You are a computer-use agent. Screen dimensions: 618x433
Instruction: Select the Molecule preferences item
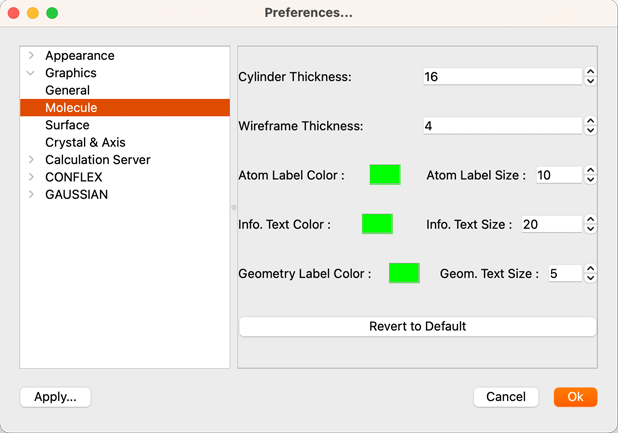[x=71, y=108]
